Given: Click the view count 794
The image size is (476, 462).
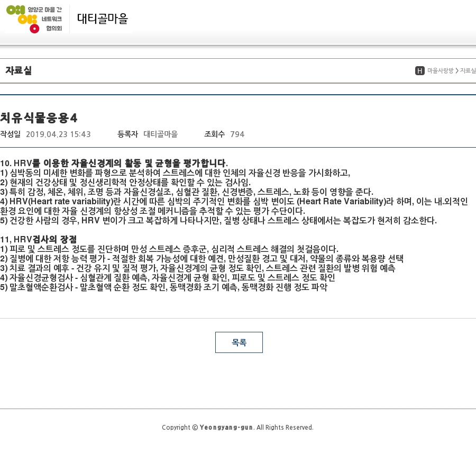Looking at the screenshot, I should [x=237, y=134].
